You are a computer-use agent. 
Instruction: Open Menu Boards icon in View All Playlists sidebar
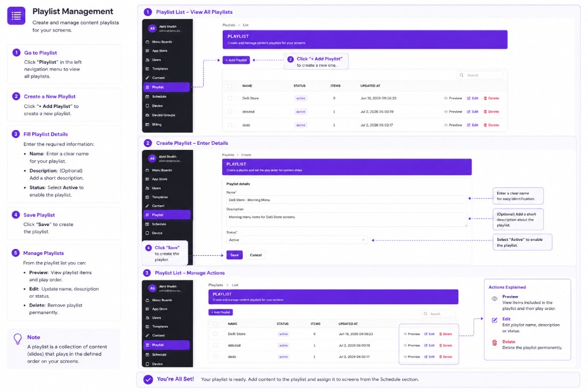click(x=148, y=42)
